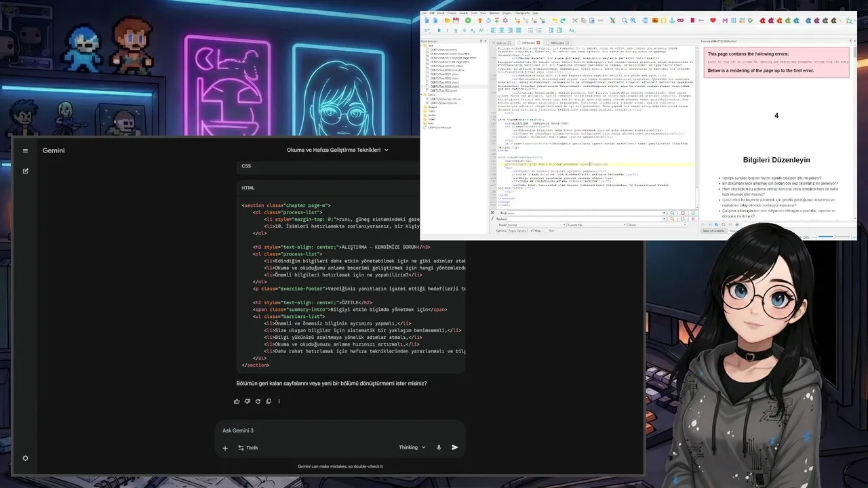This screenshot has width=868, height=488.
Task: Click Find magnifier icon in Sigil toolbar
Action: (625, 20)
